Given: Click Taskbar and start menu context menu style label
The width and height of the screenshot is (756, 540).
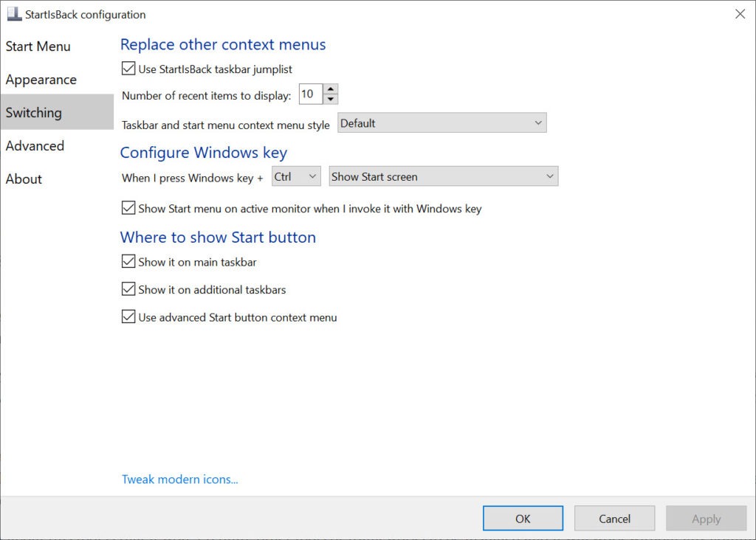Looking at the screenshot, I should pyautogui.click(x=226, y=125).
